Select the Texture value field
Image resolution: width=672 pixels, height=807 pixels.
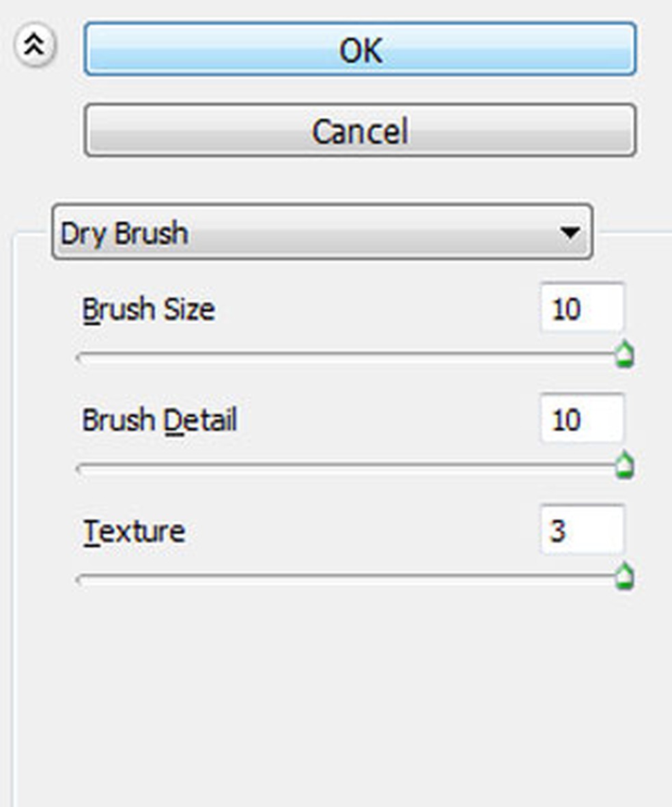tap(581, 530)
